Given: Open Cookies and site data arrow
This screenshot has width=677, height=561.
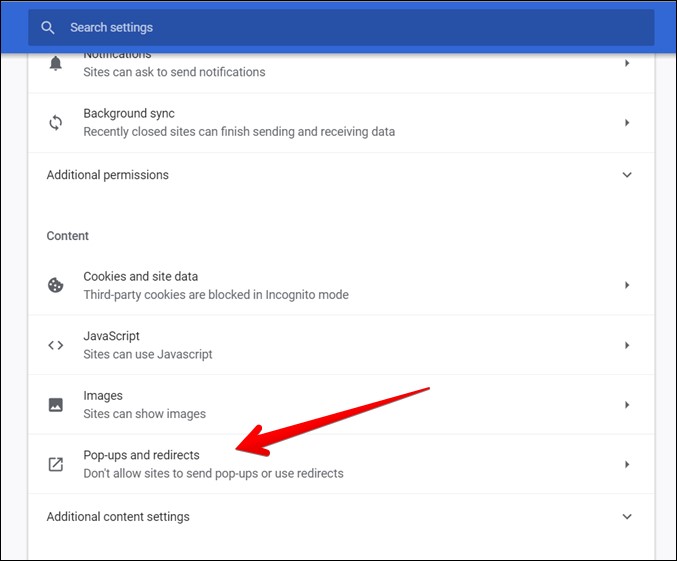Looking at the screenshot, I should (627, 285).
